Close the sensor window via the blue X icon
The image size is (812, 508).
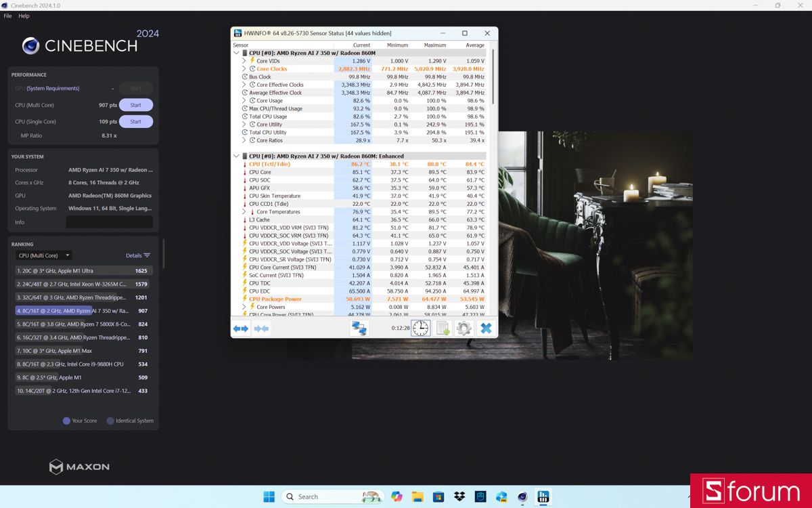[x=486, y=328]
